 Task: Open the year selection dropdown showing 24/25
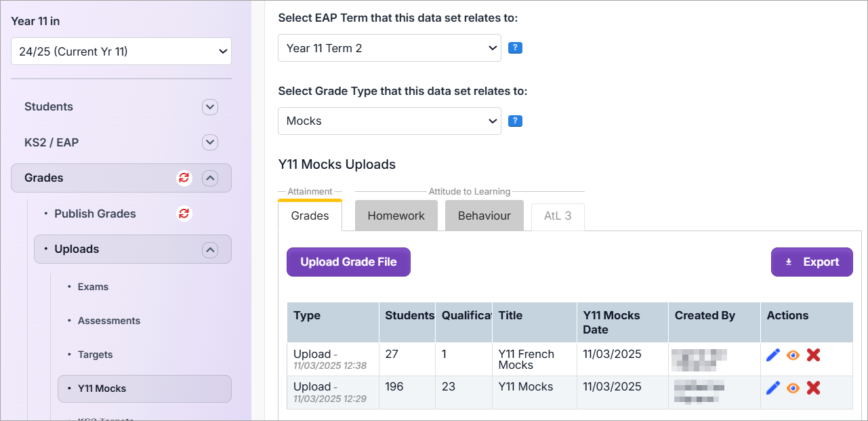(x=121, y=51)
